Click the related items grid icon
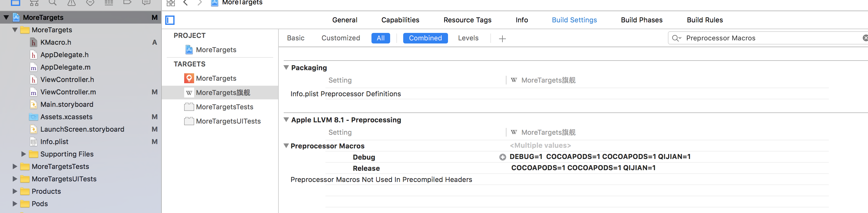Image resolution: width=868 pixels, height=213 pixels. coord(171,3)
